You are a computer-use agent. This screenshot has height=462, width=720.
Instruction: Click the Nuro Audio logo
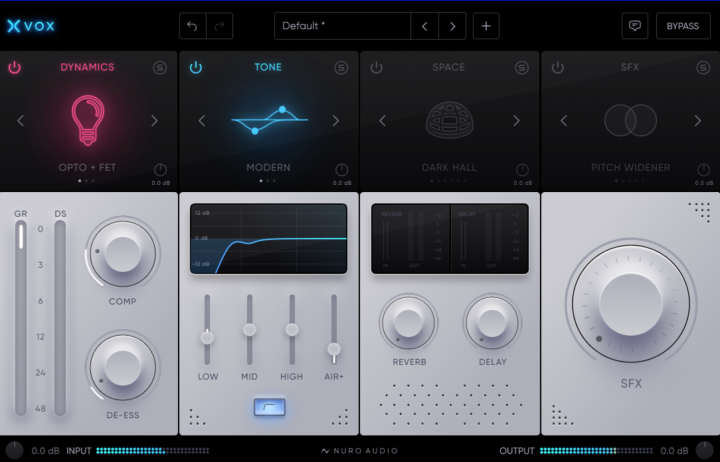pyautogui.click(x=360, y=451)
